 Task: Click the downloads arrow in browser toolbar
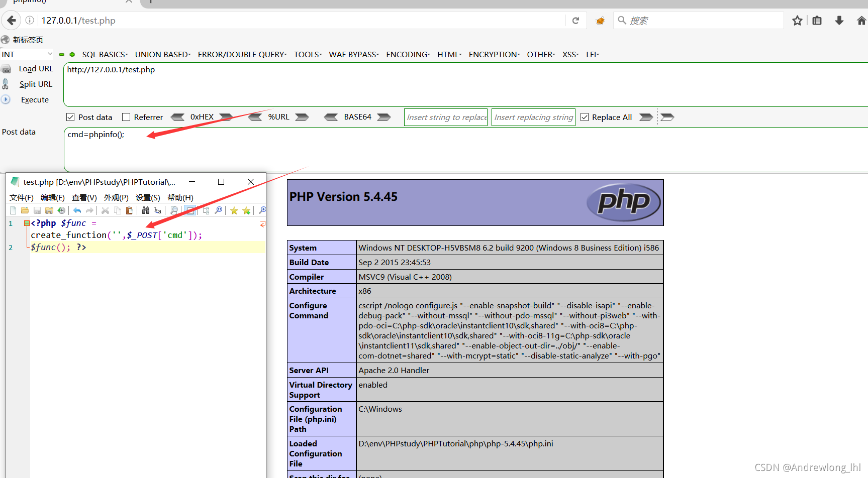pyautogui.click(x=839, y=21)
